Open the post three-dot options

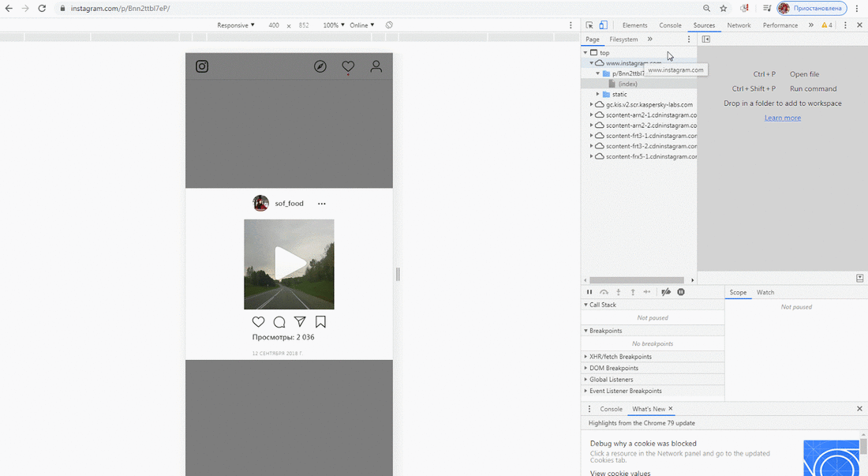tap(322, 204)
